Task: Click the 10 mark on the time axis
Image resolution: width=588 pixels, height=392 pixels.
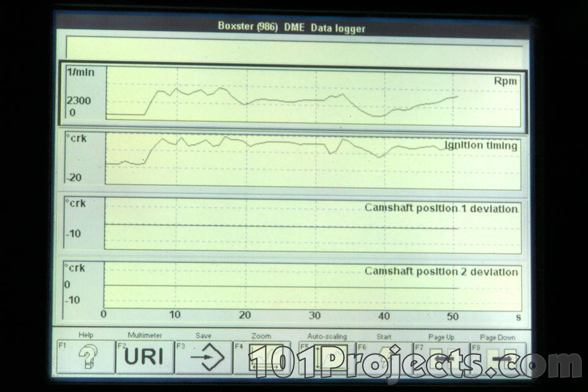Action: point(175,315)
